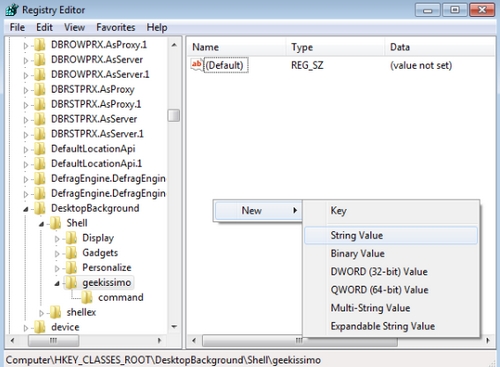The width and height of the screenshot is (500, 367).
Task: Choose Multi-String Value from the submenu
Action: click(391, 308)
